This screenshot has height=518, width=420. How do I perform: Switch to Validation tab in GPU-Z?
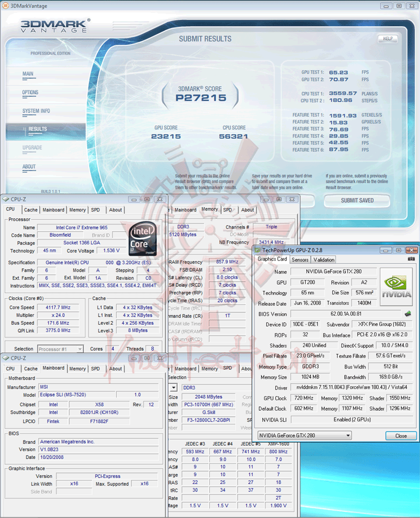click(x=324, y=260)
